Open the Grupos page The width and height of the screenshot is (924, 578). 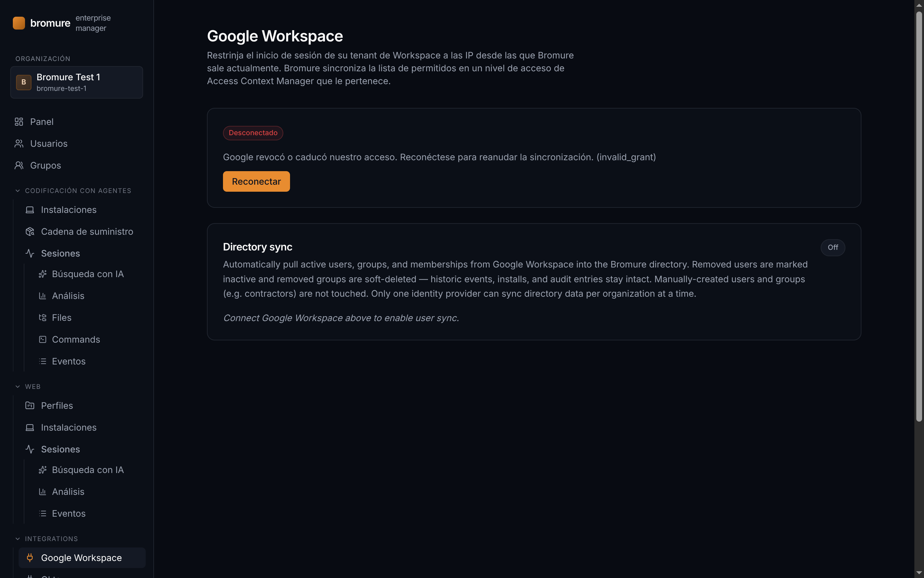(x=77, y=165)
